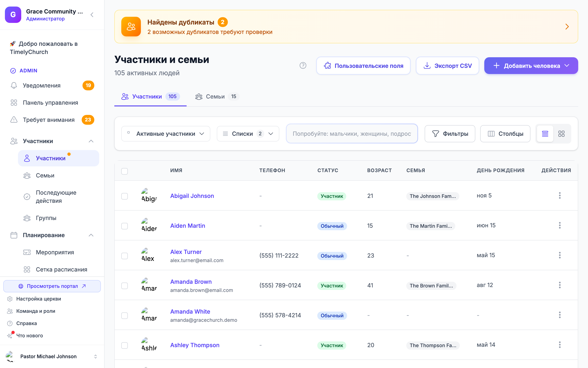Open actions menu for Ashley Thompson

560,345
